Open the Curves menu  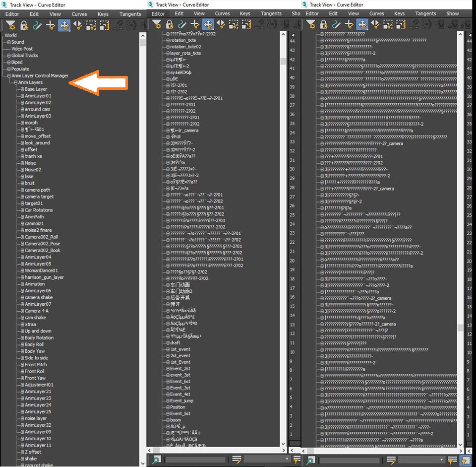coord(79,13)
